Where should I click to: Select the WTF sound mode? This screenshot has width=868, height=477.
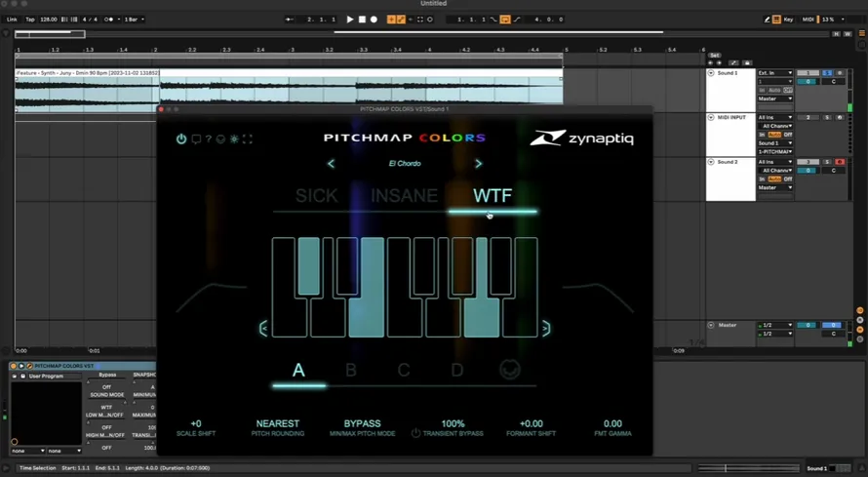[x=493, y=195]
